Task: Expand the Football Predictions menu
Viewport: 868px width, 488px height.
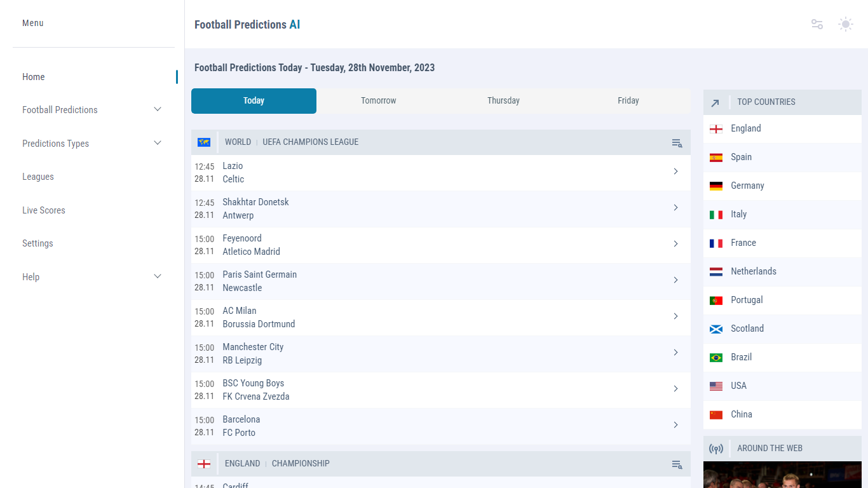Action: 158,109
